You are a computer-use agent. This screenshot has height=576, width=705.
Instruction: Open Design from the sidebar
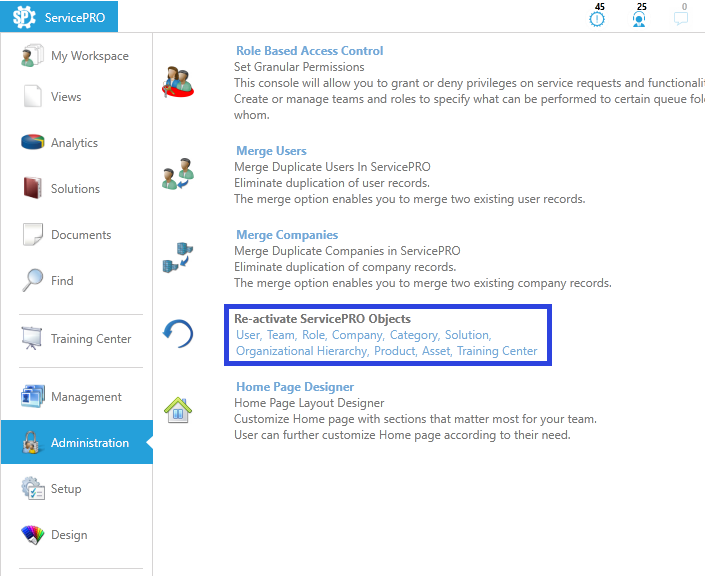point(69,535)
